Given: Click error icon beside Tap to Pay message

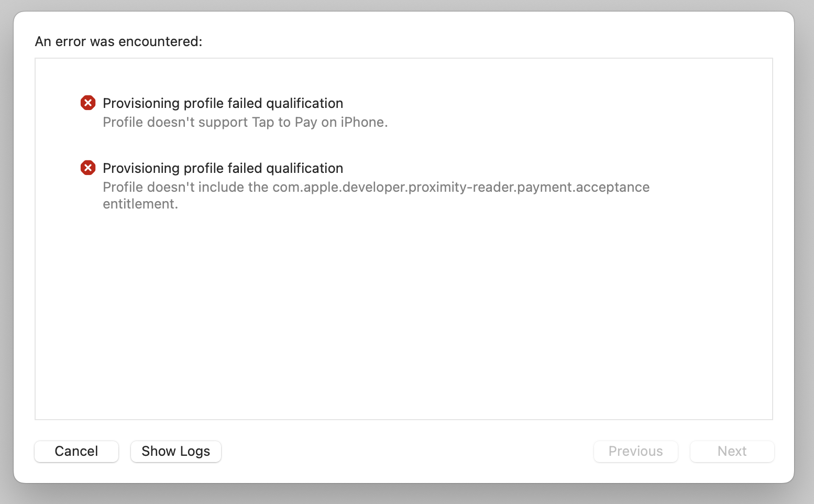Looking at the screenshot, I should (x=88, y=103).
